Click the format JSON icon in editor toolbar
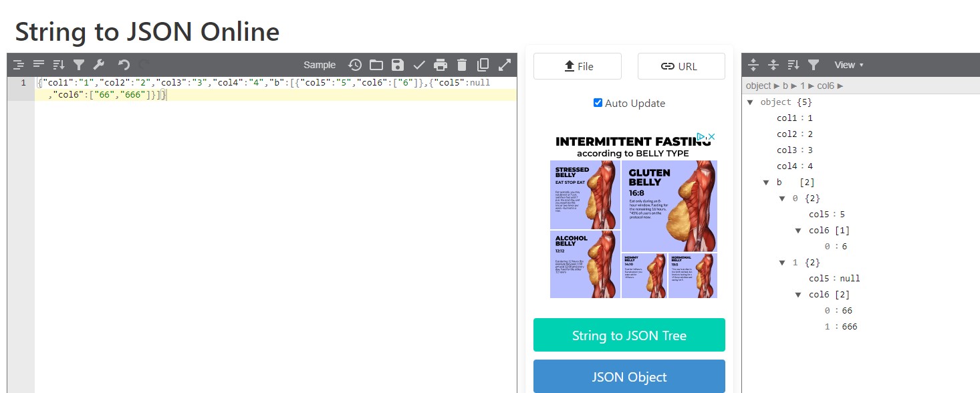This screenshot has height=393, width=980. click(x=19, y=65)
